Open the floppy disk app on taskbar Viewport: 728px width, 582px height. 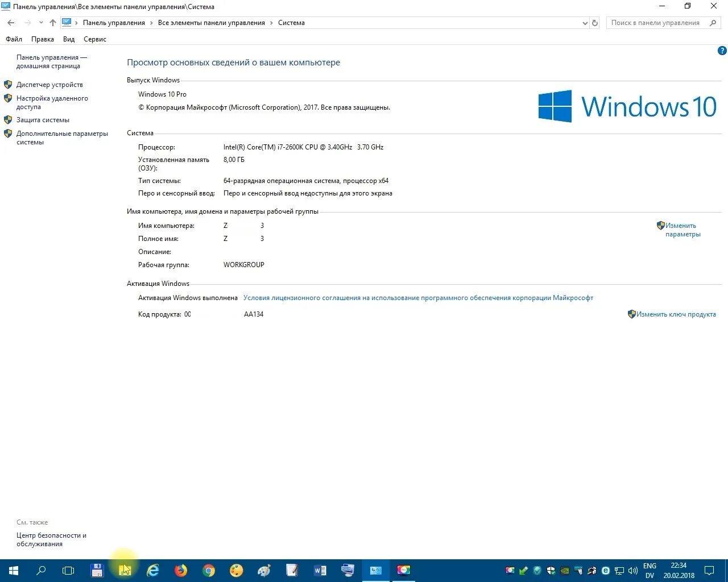97,570
